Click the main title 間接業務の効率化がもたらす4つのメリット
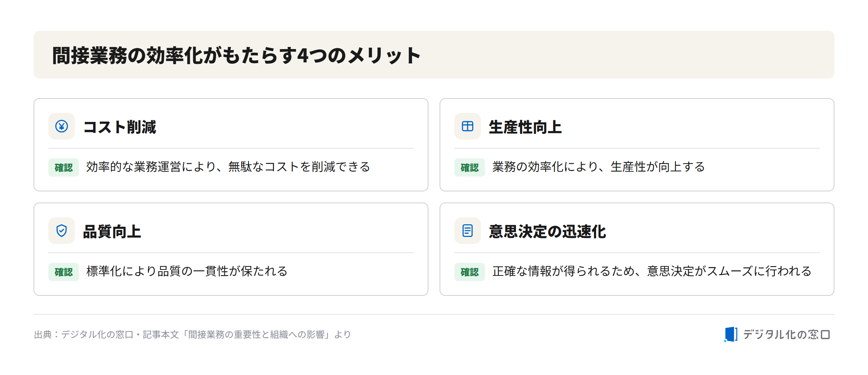868x375 pixels. point(237,55)
